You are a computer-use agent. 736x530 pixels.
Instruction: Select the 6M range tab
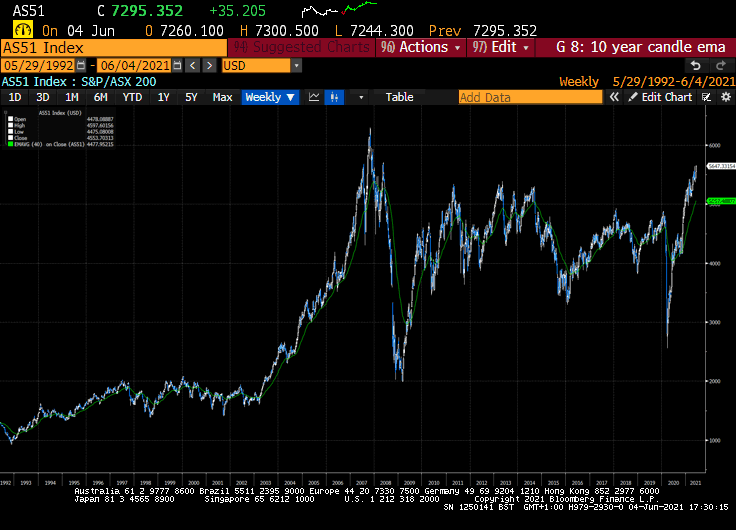pos(100,97)
